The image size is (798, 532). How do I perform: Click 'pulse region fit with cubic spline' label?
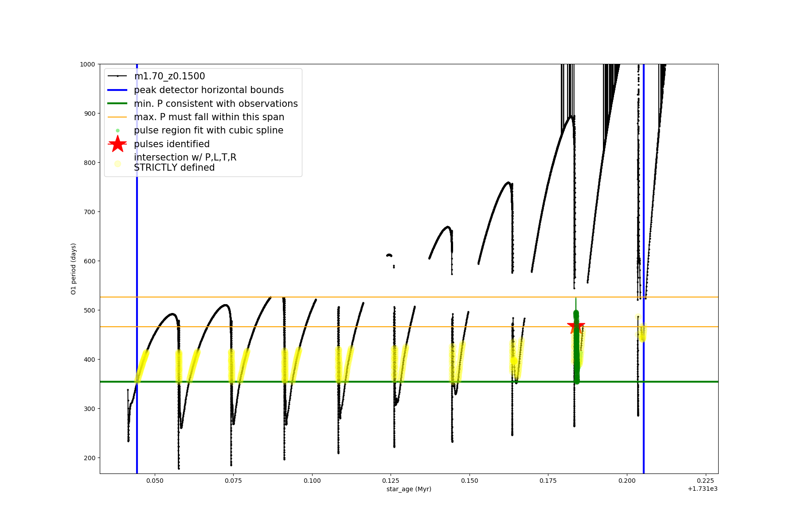[208, 130]
